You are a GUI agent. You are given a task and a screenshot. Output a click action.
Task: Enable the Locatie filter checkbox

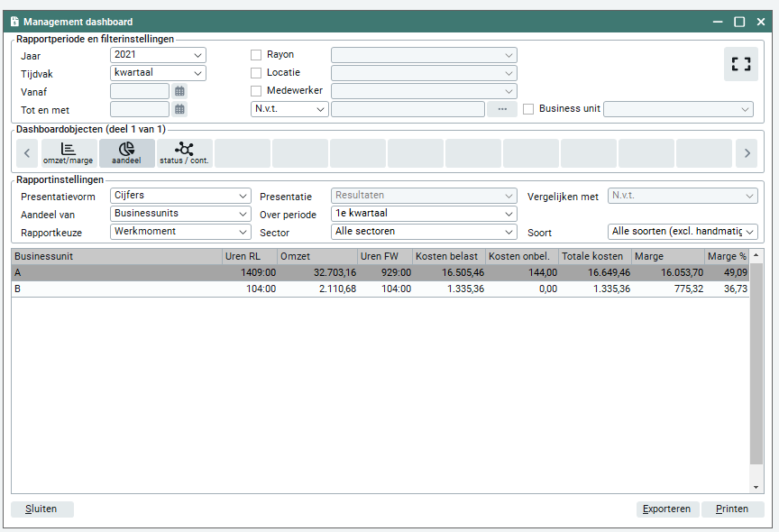(x=256, y=73)
